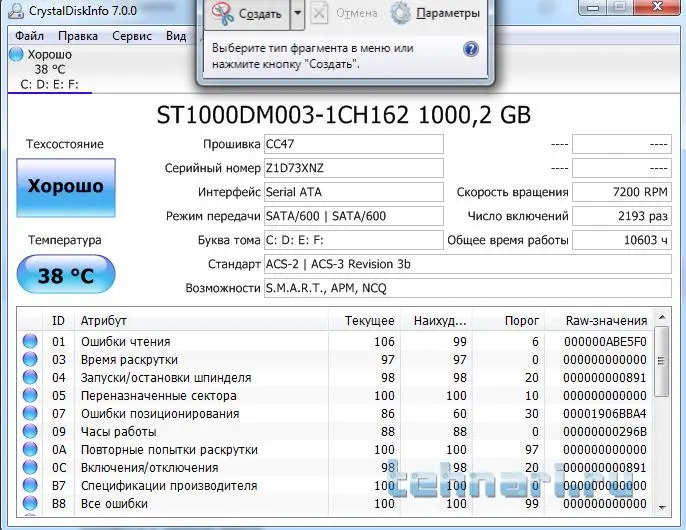Click raw value 00000000296B

[x=605, y=431]
